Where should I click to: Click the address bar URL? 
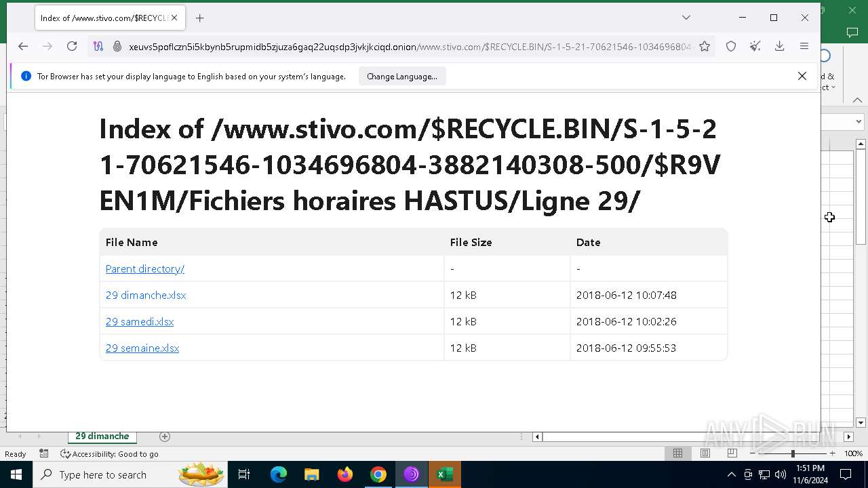tap(410, 46)
